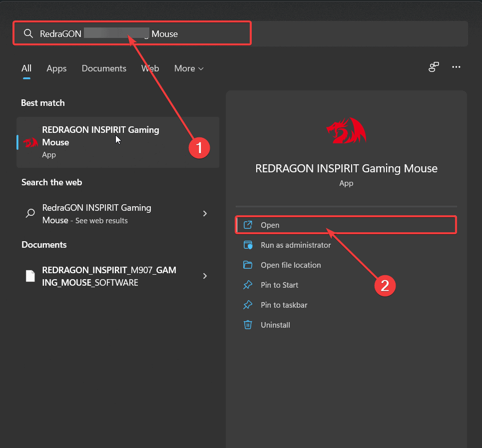
Task: Click the Open launch icon
Action: [248, 225]
